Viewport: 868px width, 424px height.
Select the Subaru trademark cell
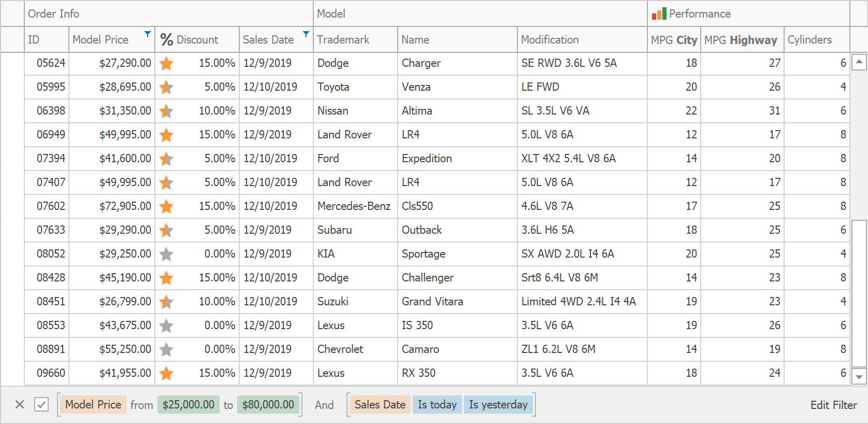[355, 230]
